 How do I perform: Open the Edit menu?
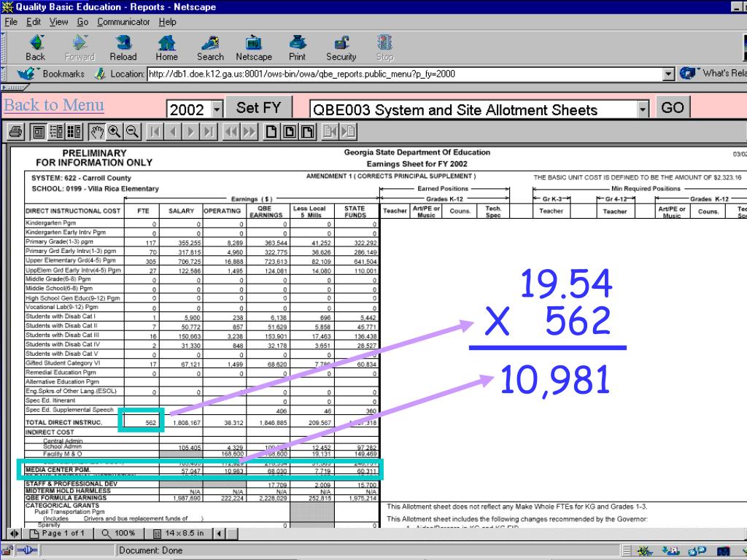34,22
